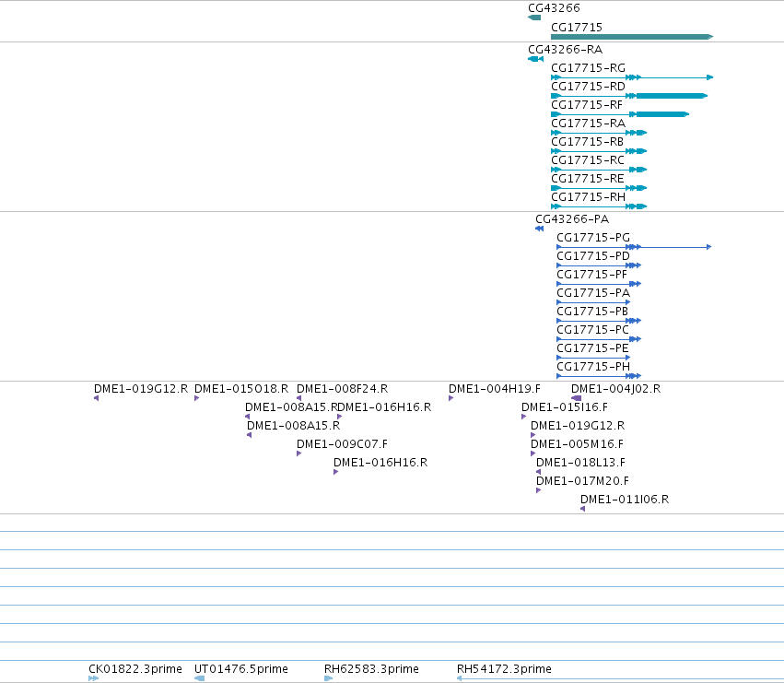This screenshot has width=784, height=683.
Task: Select the DME1-004H19.F feature label
Action: pos(495,389)
